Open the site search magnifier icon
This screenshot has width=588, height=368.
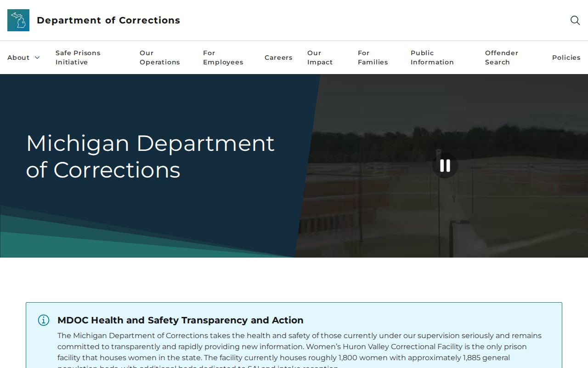[575, 20]
